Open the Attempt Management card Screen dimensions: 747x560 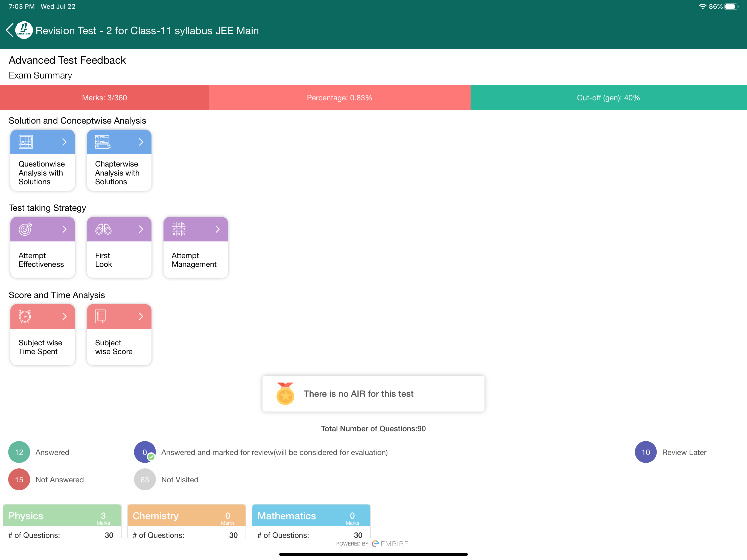click(x=196, y=247)
